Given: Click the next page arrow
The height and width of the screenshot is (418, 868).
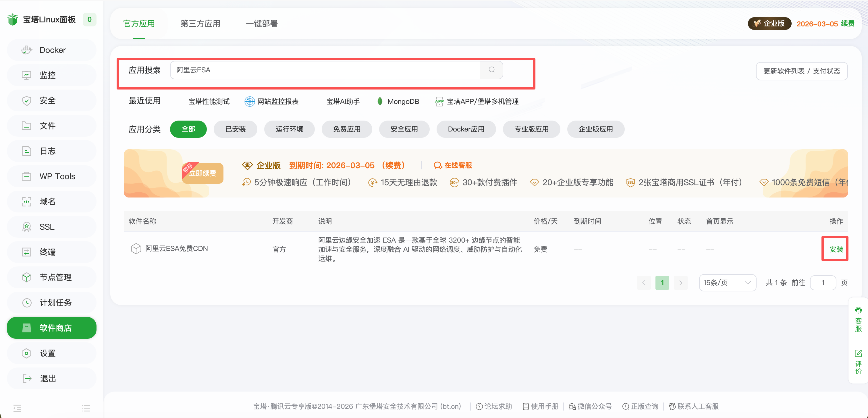Looking at the screenshot, I should tap(680, 282).
